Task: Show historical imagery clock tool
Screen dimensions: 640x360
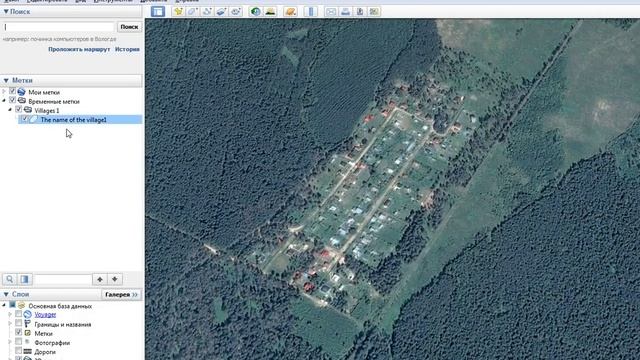Action: 256,11
